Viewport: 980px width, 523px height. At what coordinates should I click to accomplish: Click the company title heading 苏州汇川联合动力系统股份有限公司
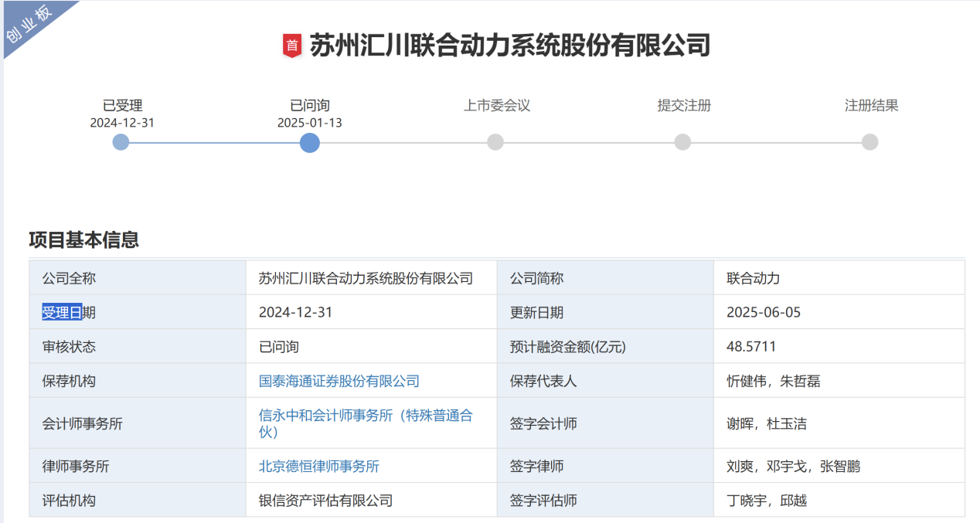point(510,46)
